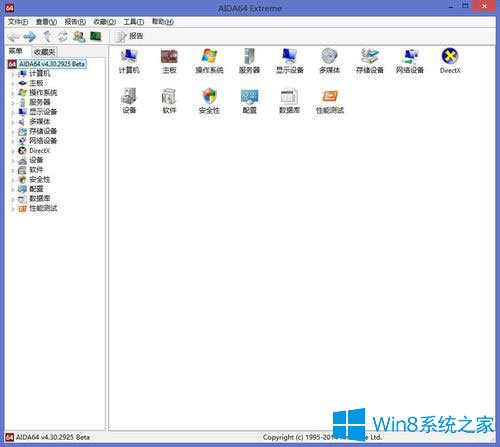Select 设备 in the tree
Viewport: 500px width, 447px height.
pos(36,160)
